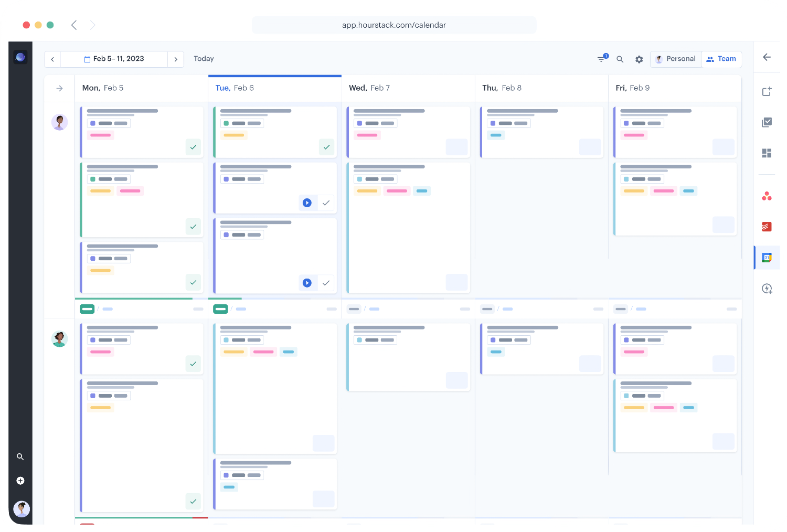Go to previous week with left chevron

52,59
